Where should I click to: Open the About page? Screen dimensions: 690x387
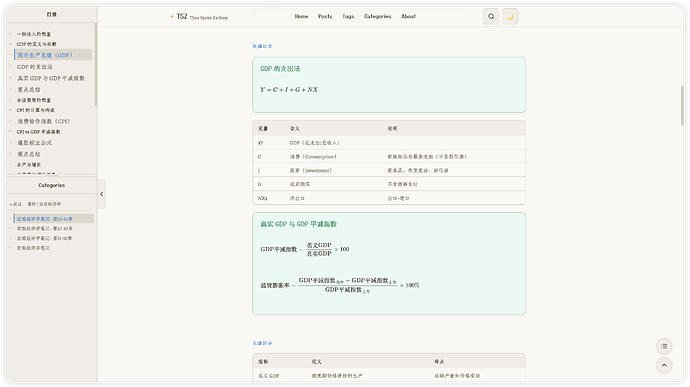[x=408, y=16]
